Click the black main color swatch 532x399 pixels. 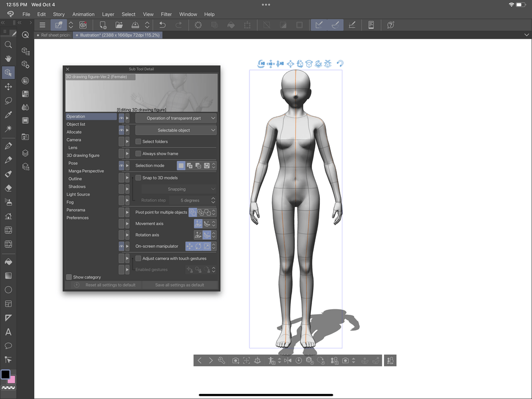[x=5, y=375]
